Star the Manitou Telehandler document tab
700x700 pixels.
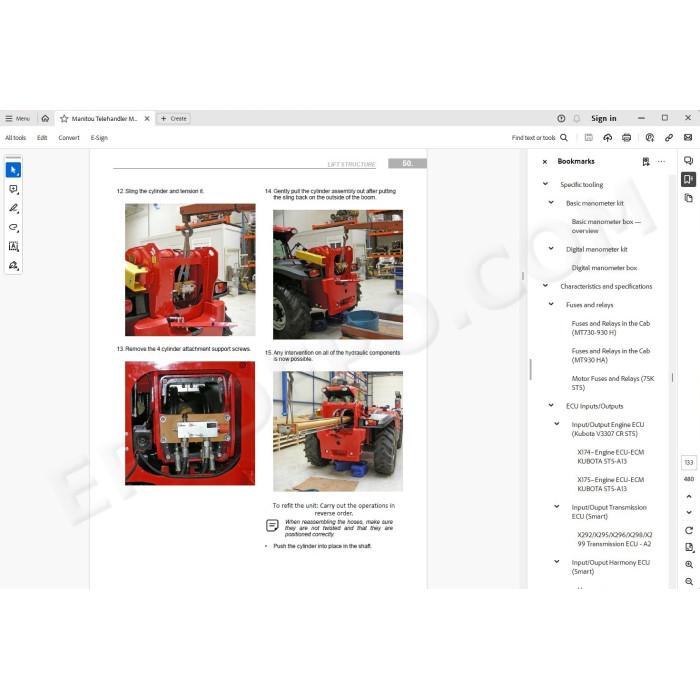64,119
